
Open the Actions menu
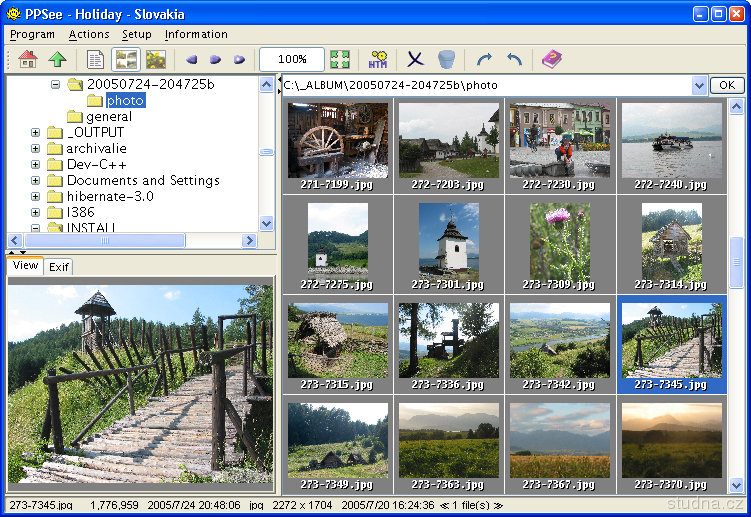click(89, 34)
